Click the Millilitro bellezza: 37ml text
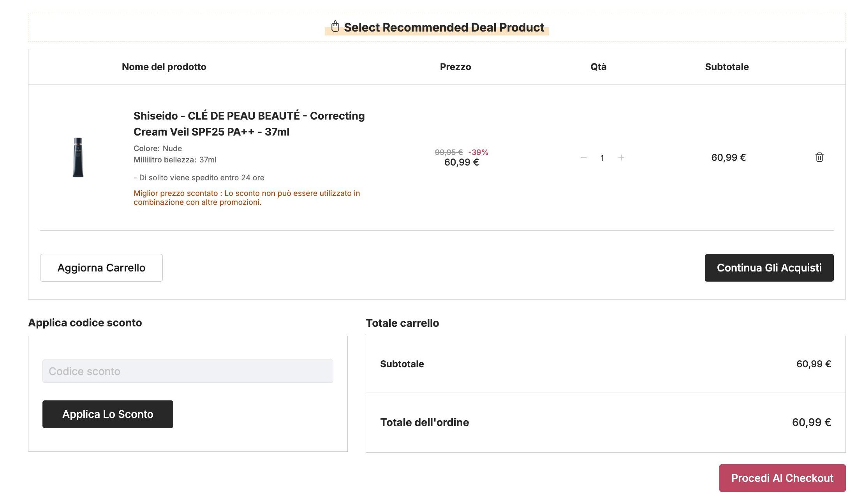 coord(175,160)
